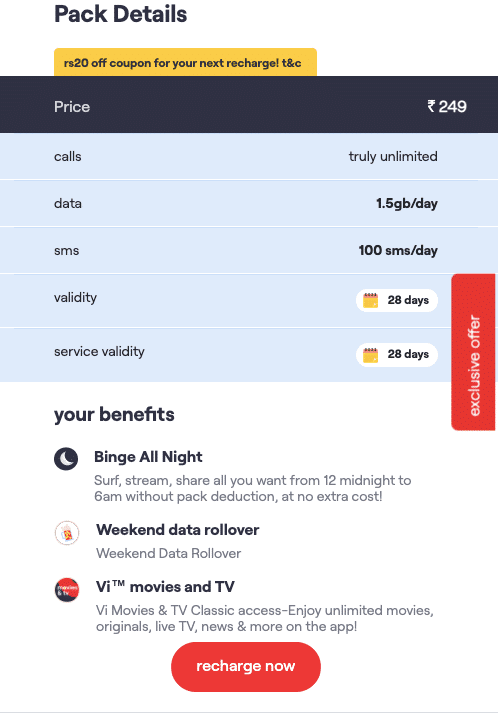Screen dimensions: 498x716
Task: Click the Vi movies and TV heading
Action: click(x=165, y=587)
